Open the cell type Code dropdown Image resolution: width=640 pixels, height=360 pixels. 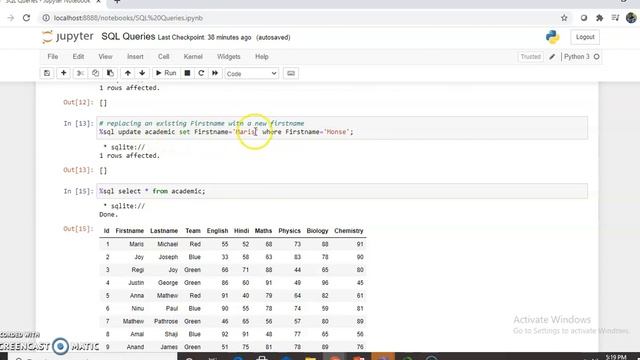pos(251,74)
